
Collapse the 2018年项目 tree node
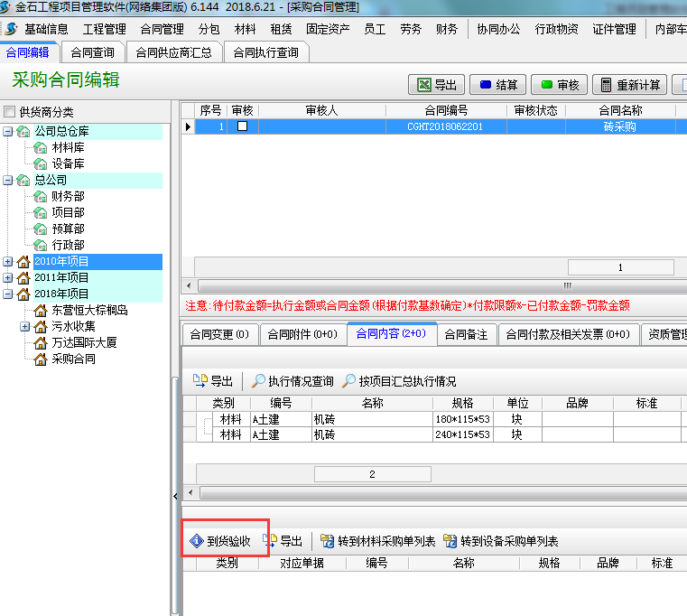pyautogui.click(x=8, y=294)
